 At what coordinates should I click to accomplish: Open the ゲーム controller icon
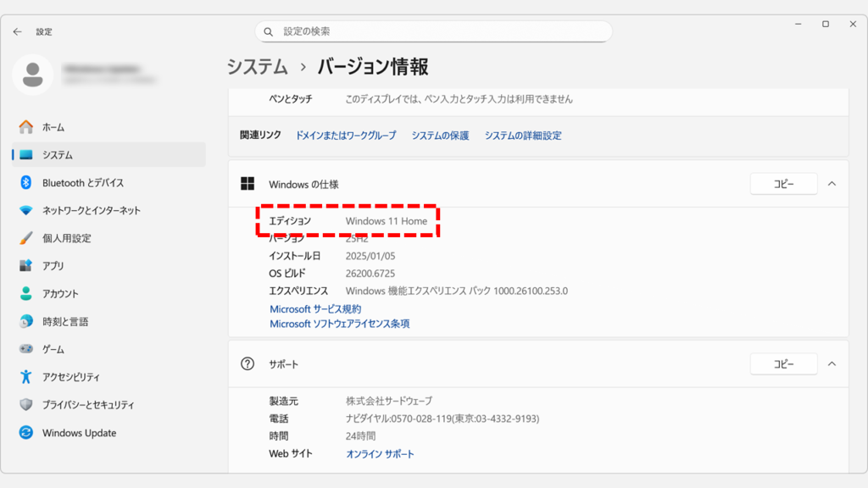point(26,349)
